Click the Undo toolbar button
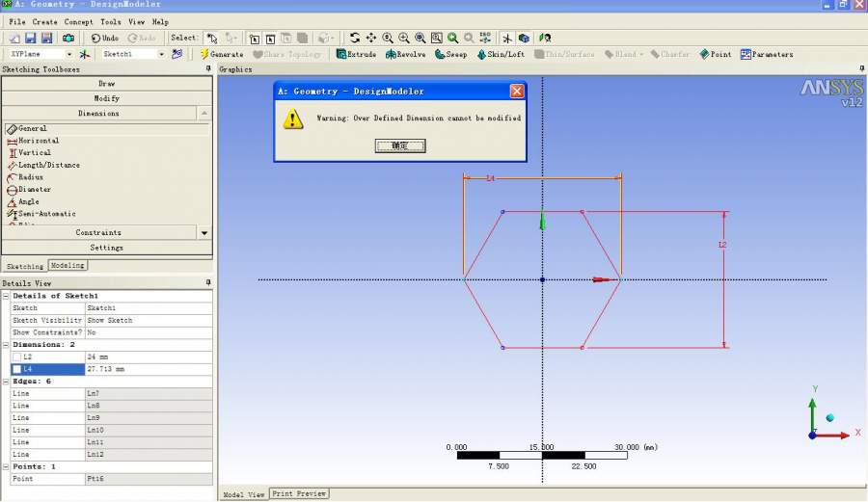This screenshot has height=502, width=868. 104,38
